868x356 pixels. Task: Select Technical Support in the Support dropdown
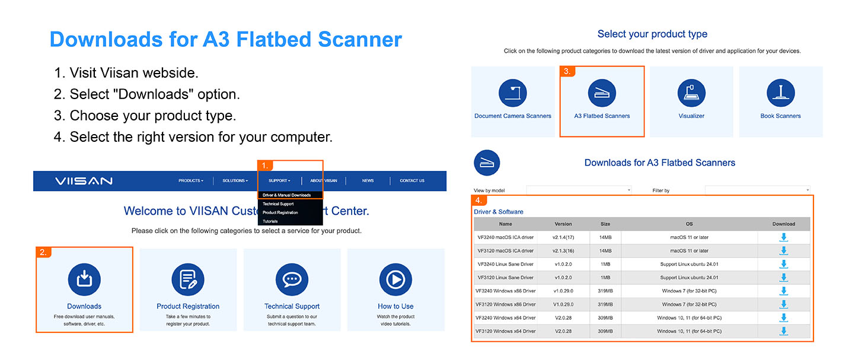tap(279, 204)
